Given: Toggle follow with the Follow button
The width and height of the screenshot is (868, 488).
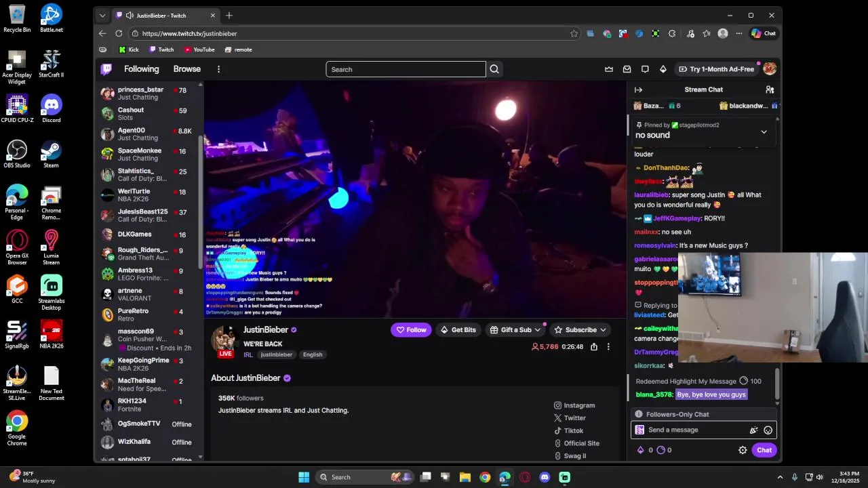Looking at the screenshot, I should pyautogui.click(x=412, y=330).
